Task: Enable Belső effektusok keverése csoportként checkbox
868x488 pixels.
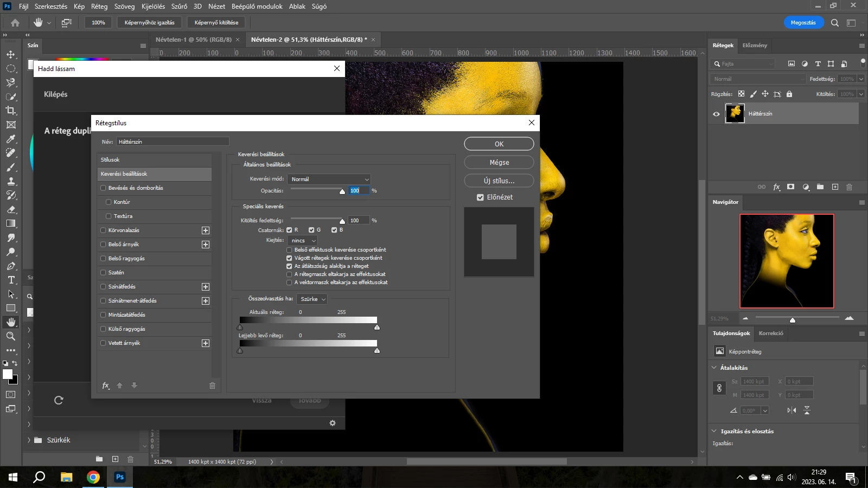Action: pyautogui.click(x=289, y=250)
